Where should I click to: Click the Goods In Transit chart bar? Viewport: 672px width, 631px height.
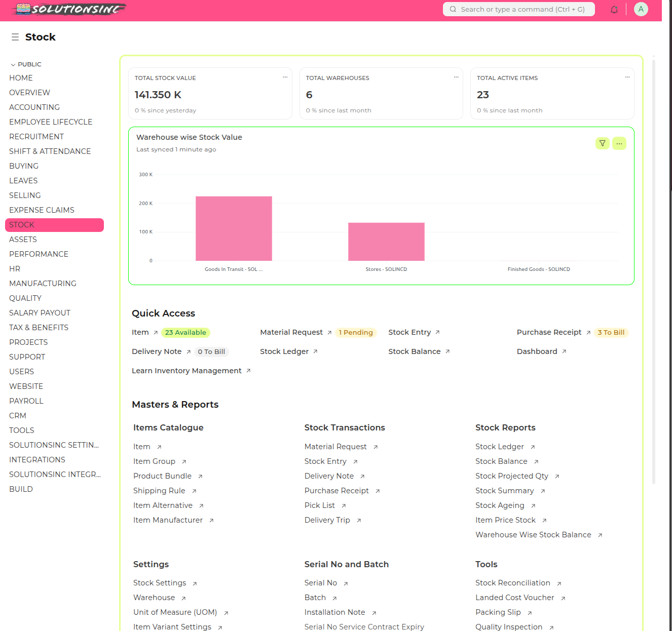(234, 228)
